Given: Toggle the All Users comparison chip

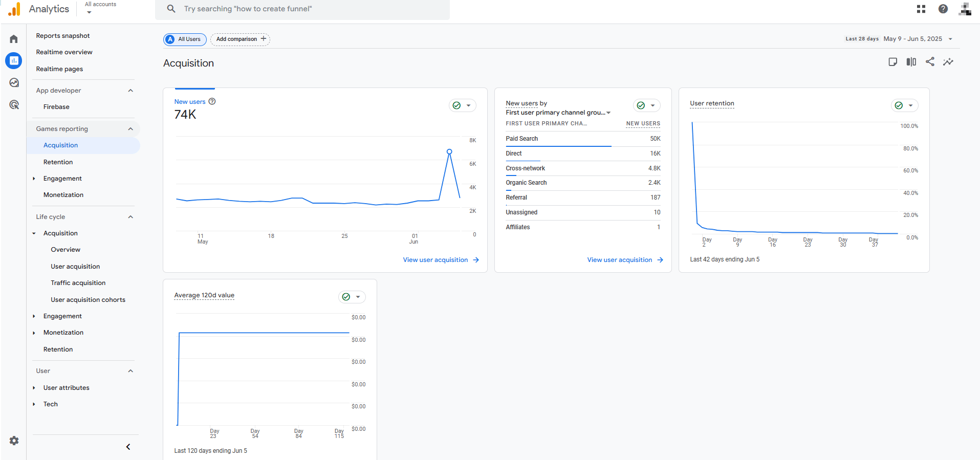Looking at the screenshot, I should (185, 39).
